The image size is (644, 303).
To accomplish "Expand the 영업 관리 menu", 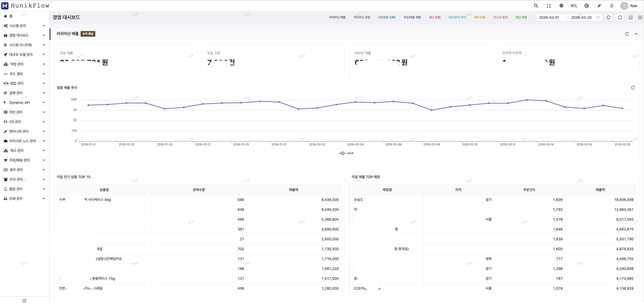I will pos(25,83).
